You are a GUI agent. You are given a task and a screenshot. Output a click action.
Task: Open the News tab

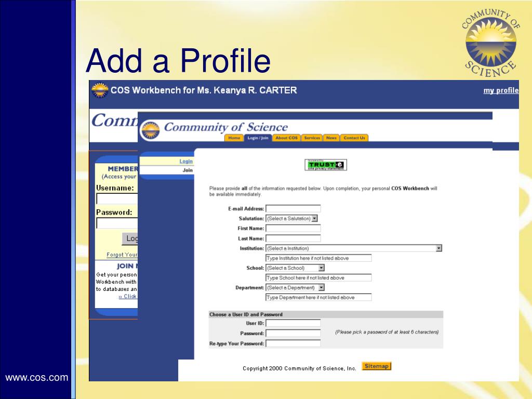tap(331, 138)
